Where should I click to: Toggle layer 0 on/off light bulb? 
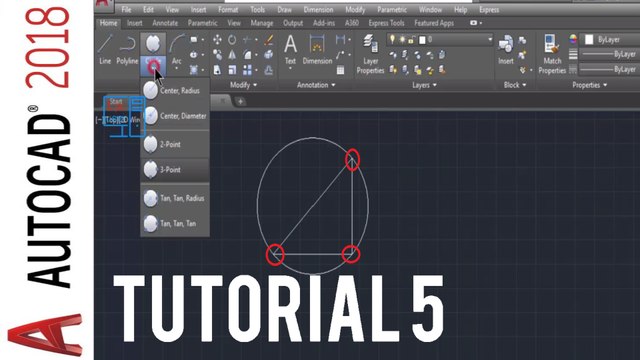pyautogui.click(x=392, y=40)
